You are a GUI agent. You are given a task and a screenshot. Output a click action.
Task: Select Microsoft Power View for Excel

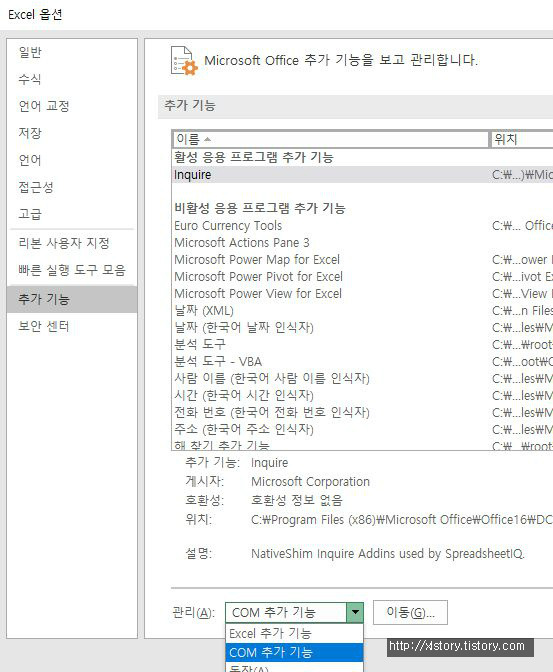coord(362,294)
